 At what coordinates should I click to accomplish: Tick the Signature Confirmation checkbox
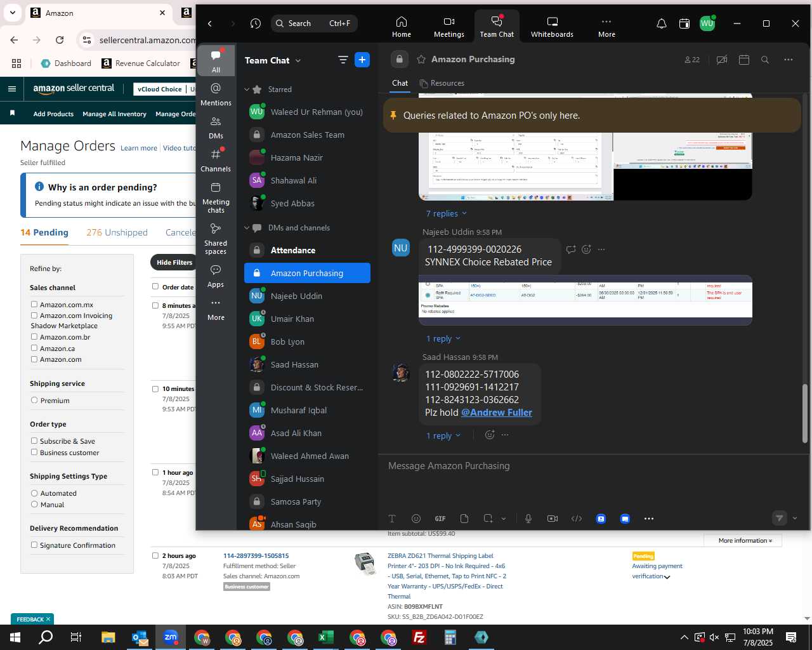34,545
